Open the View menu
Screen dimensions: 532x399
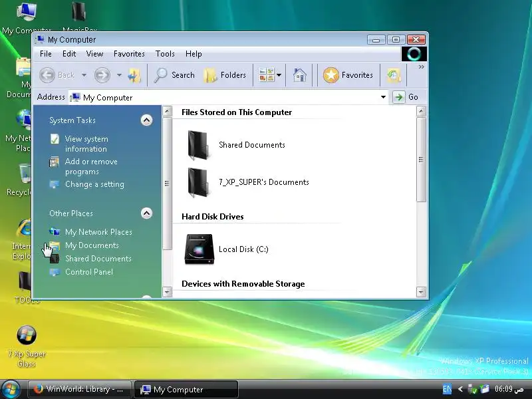(94, 54)
